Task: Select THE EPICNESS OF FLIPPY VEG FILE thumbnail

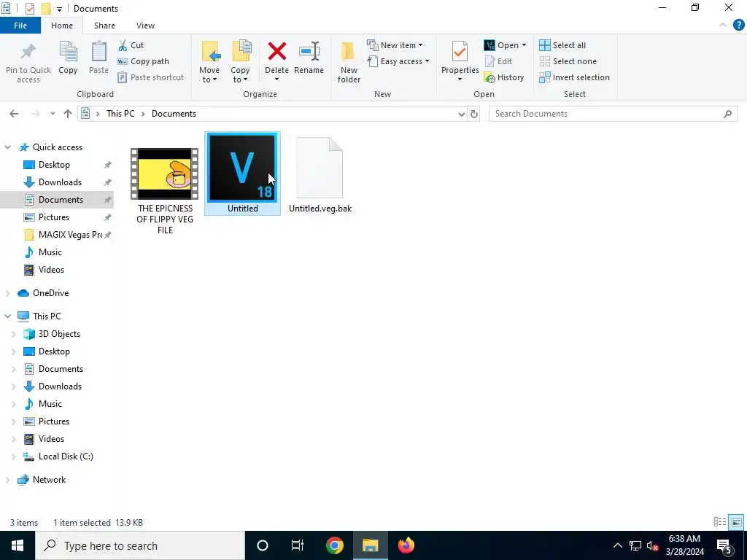Action: (165, 174)
